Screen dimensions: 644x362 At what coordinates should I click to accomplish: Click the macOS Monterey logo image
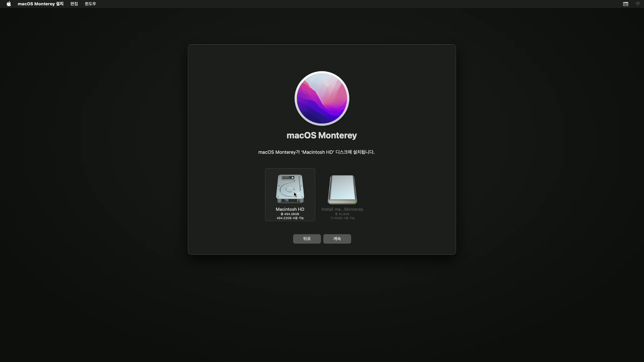pyautogui.click(x=322, y=98)
